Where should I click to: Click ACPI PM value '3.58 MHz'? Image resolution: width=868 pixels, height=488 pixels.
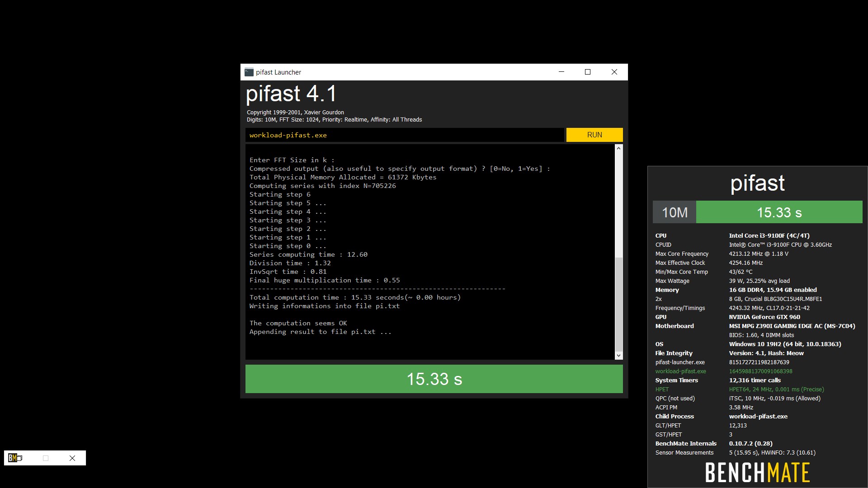point(741,408)
